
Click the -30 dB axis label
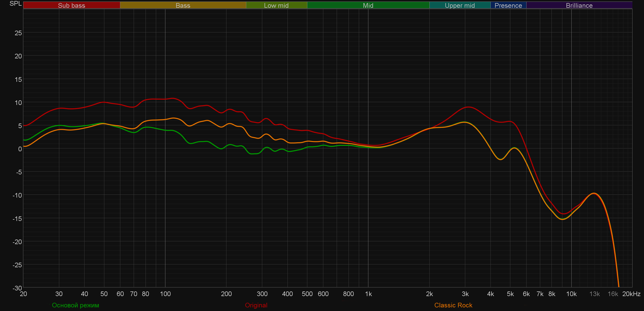pyautogui.click(x=17, y=288)
